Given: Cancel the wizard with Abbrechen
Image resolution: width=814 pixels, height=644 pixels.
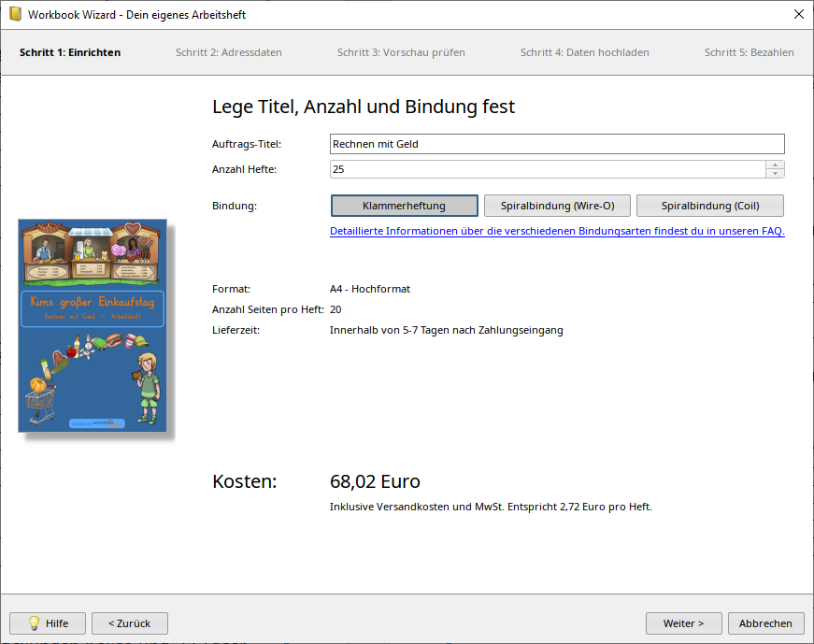Looking at the screenshot, I should click(x=765, y=623).
